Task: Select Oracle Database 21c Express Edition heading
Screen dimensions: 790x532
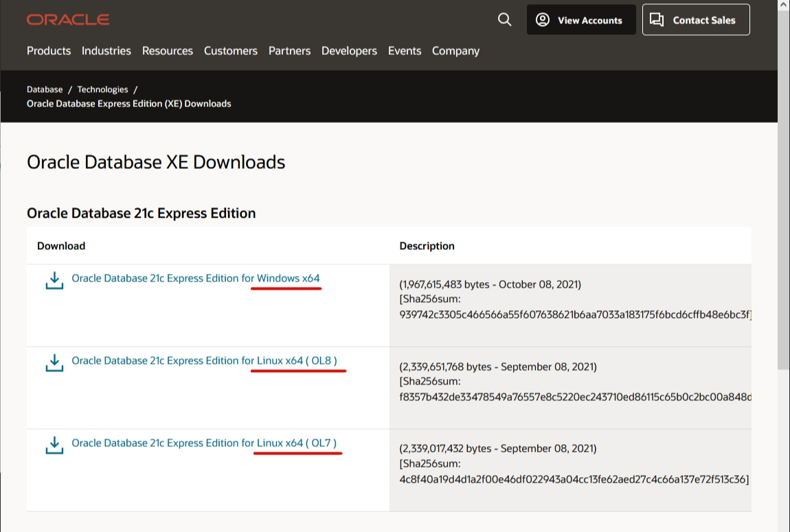Action: 141,213
